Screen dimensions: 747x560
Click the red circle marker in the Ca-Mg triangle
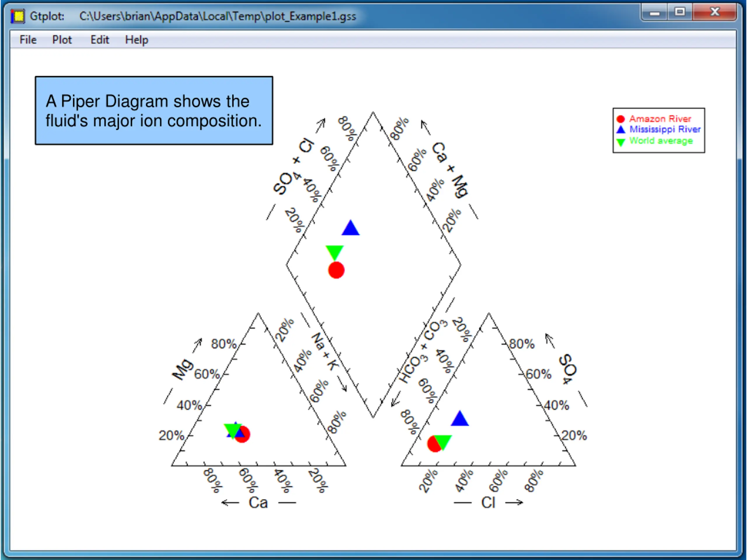245,436
